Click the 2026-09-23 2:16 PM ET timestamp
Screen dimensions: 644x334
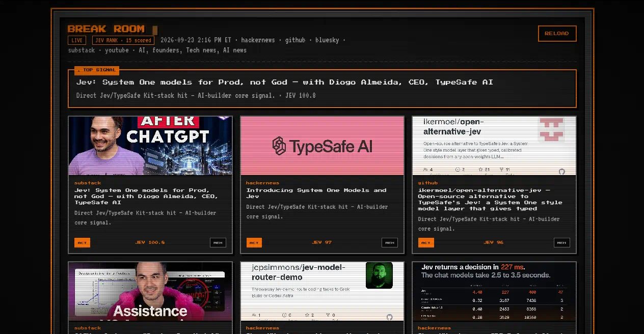coord(196,40)
